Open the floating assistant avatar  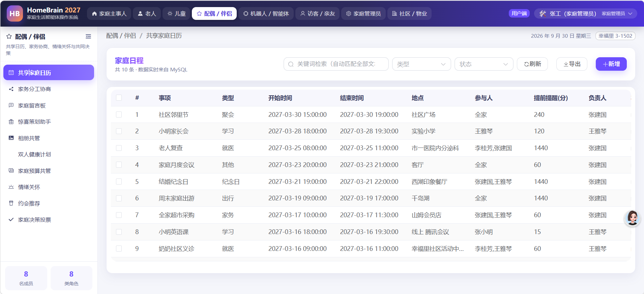pyautogui.click(x=632, y=218)
